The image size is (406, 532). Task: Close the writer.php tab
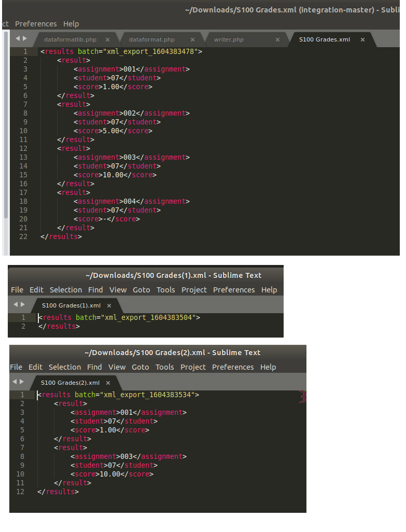coord(278,40)
